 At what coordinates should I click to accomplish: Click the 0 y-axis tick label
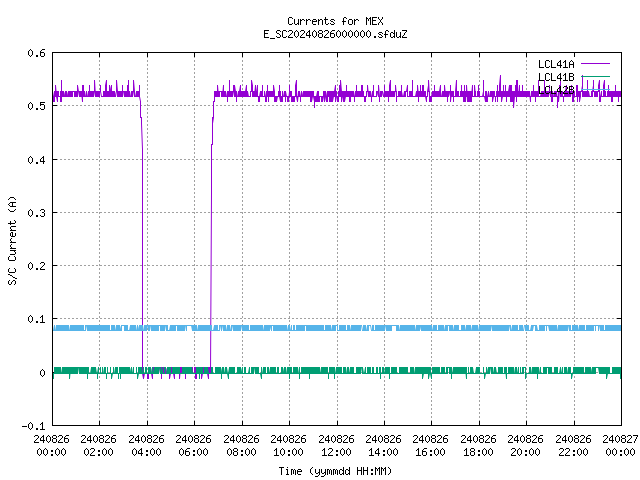point(42,373)
